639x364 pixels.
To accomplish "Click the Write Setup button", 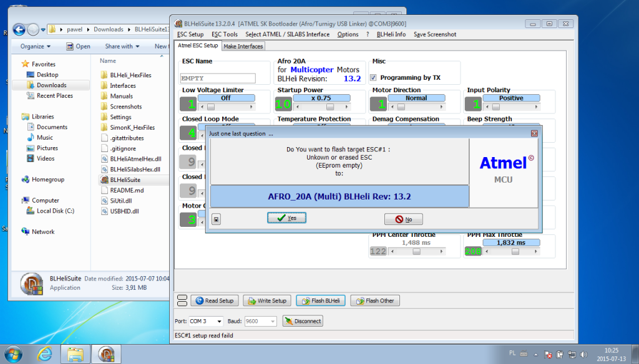I will [266, 300].
